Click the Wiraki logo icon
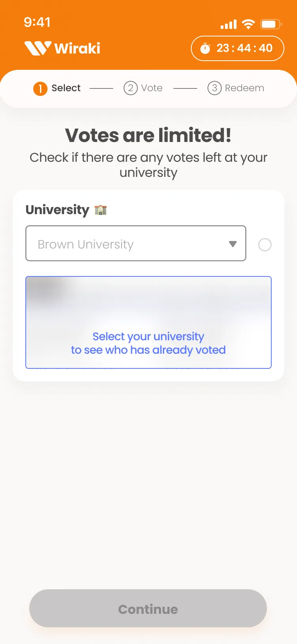This screenshot has width=297, height=644. (38, 48)
